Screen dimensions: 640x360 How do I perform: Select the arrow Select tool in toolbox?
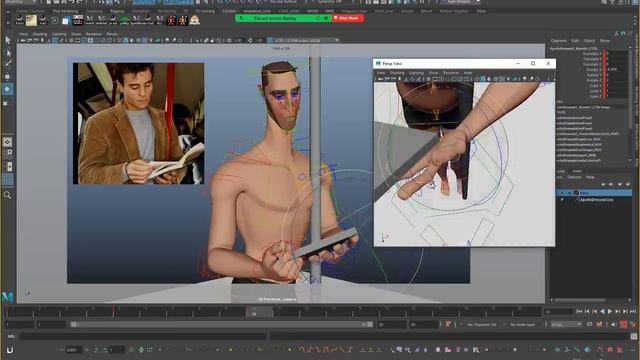8,40
